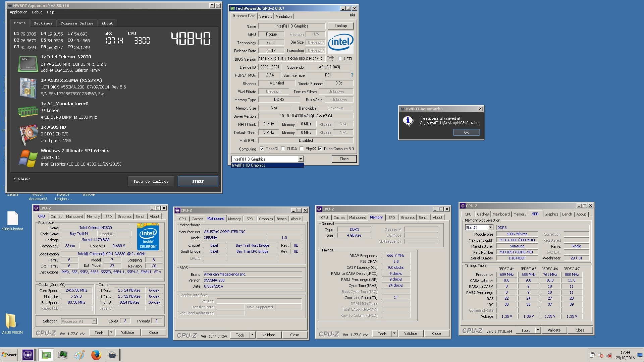Open the Paint palette taskbar icon
The height and width of the screenshot is (362, 644).
pyautogui.click(x=79, y=355)
